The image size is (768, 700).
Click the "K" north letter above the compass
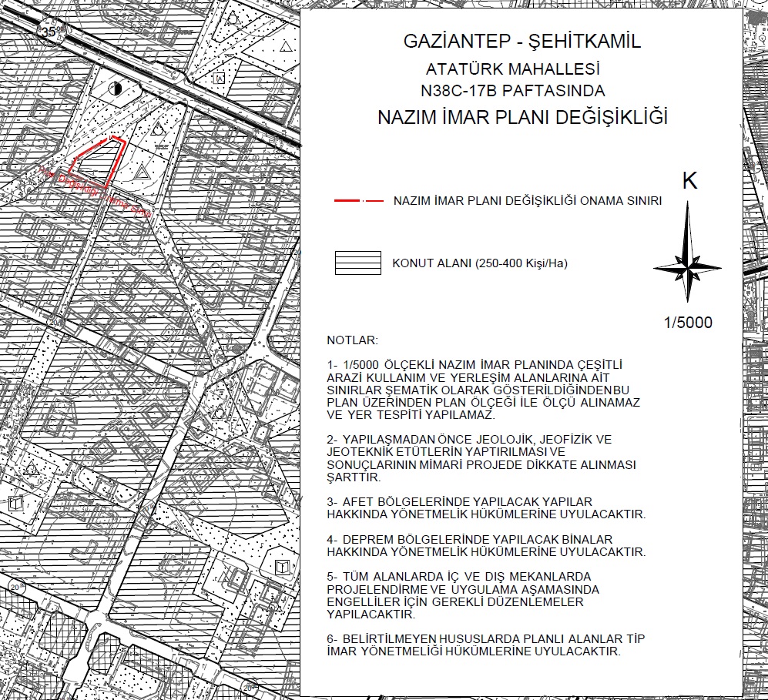[x=689, y=181]
